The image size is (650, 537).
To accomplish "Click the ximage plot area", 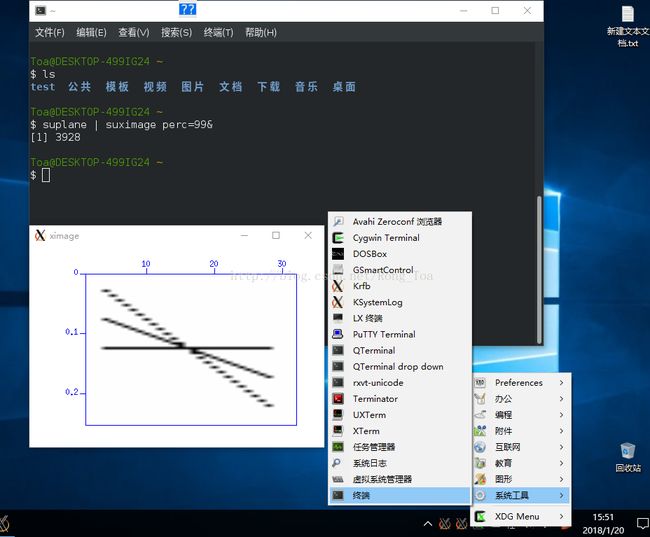I will tap(191, 350).
